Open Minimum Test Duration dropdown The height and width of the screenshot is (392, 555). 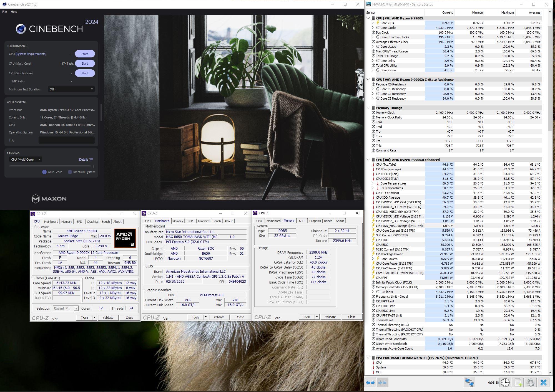pyautogui.click(x=71, y=89)
